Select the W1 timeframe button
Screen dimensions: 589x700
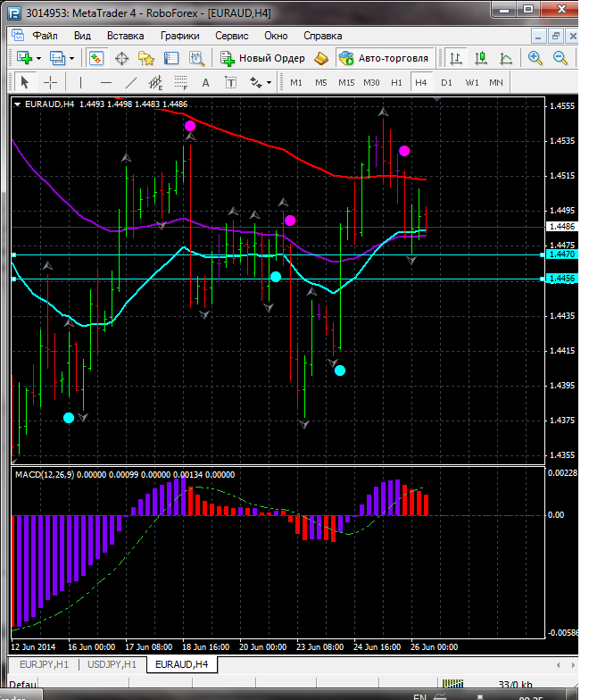pos(471,82)
